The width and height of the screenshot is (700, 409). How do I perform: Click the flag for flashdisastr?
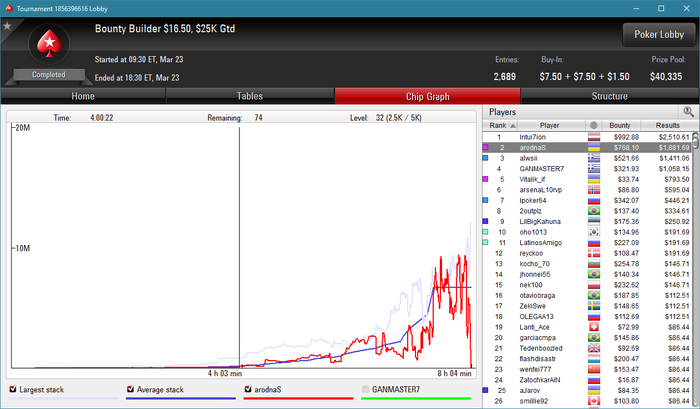[594, 359]
